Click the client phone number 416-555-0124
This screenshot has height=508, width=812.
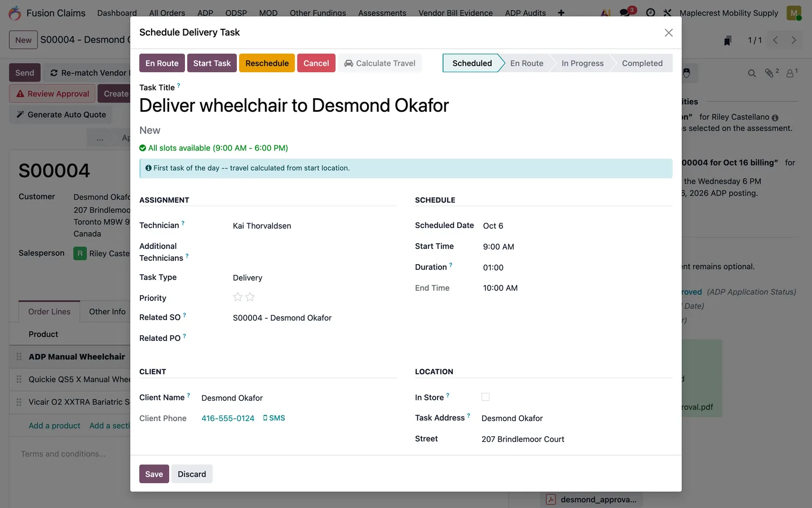click(x=228, y=418)
